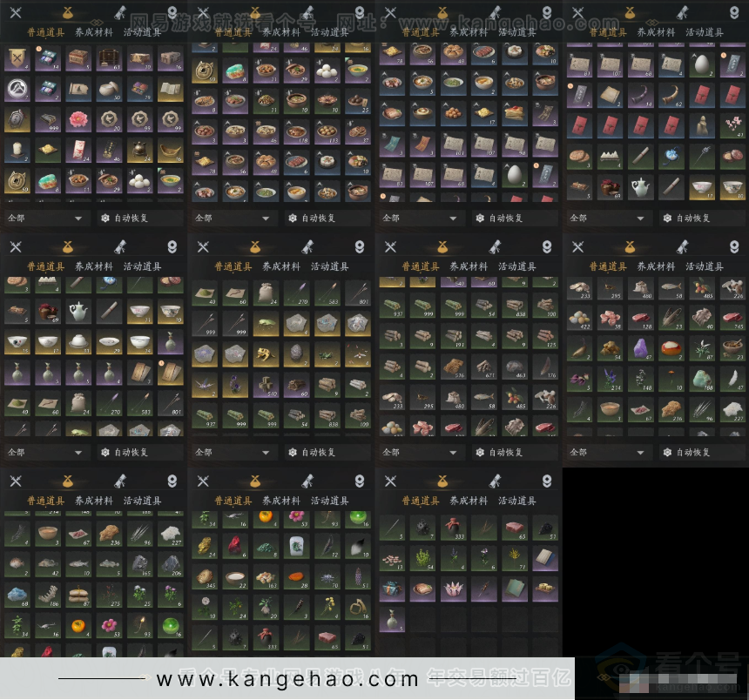Select the crossed-swords banner item in the first panel

click(16, 57)
